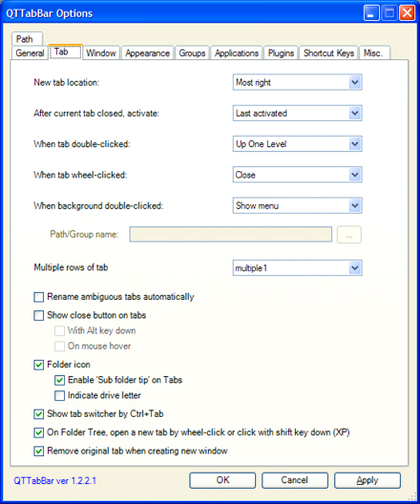Open the Applications tab
The height and width of the screenshot is (504, 420).
tap(236, 53)
